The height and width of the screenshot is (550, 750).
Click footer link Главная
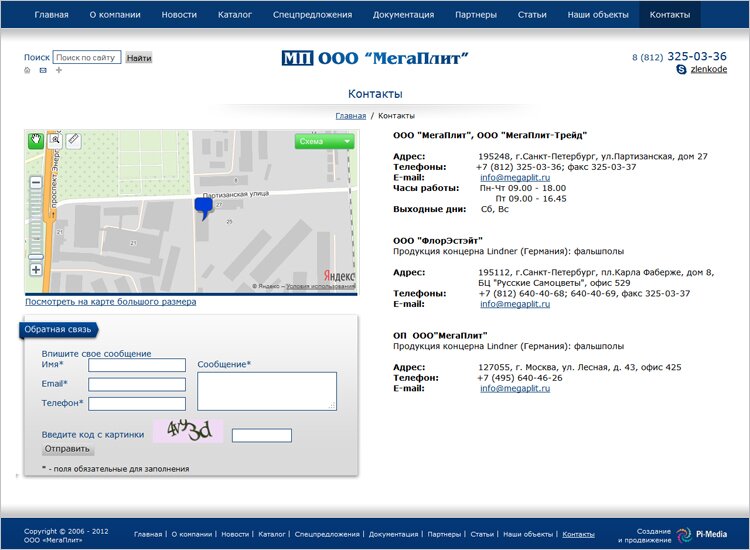coord(148,534)
